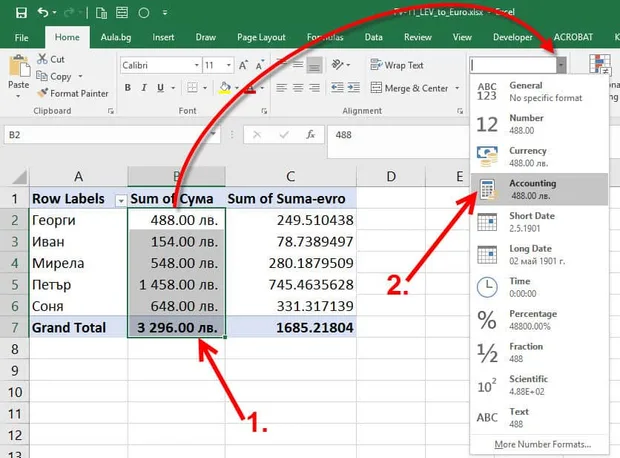Choose Number format 488.00
620x458 pixels.
[539, 124]
